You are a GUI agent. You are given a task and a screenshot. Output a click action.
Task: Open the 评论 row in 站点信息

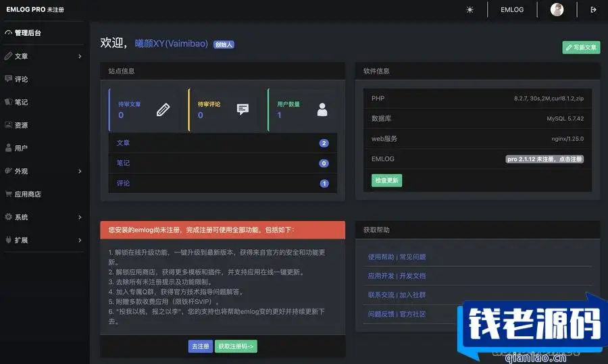pos(222,184)
